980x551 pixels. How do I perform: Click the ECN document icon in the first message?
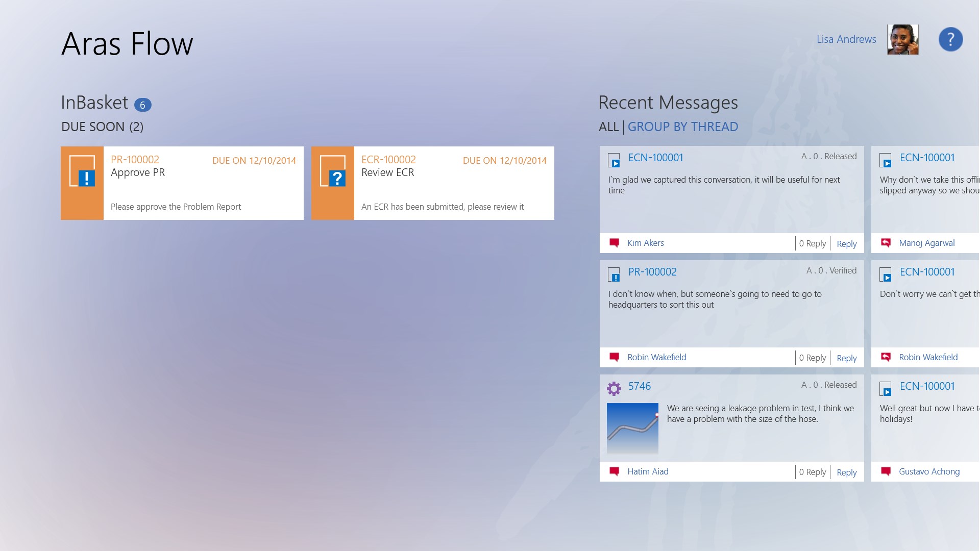[614, 160]
